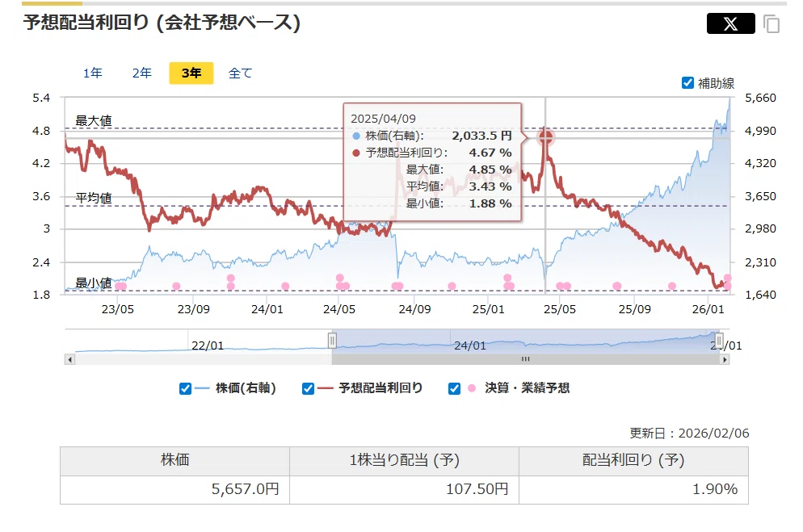The width and height of the screenshot is (803, 532).
Task: Click the 平均値 guide line label
Action: point(93,198)
